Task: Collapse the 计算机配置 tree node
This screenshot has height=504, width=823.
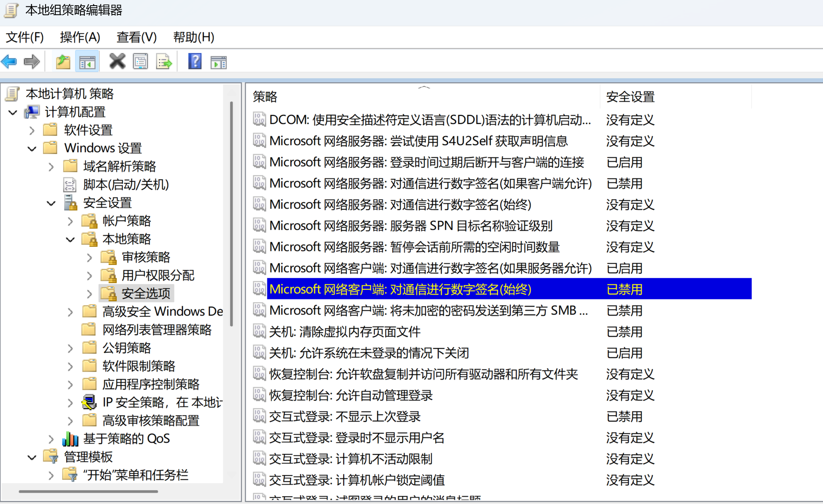Action: coord(13,112)
